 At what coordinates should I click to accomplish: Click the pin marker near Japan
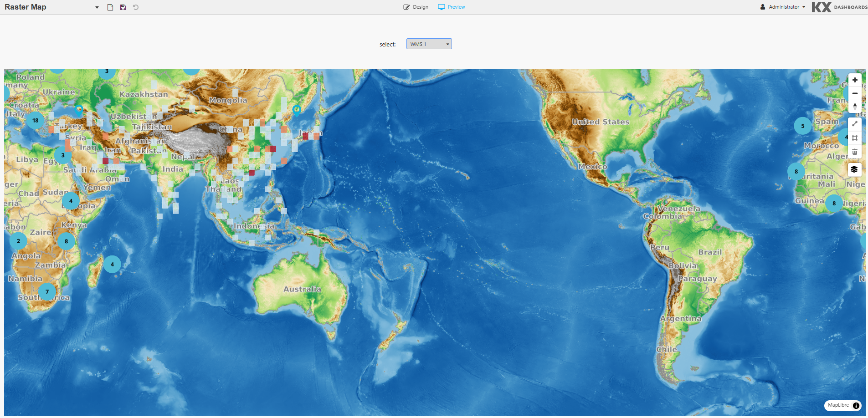pos(297,109)
